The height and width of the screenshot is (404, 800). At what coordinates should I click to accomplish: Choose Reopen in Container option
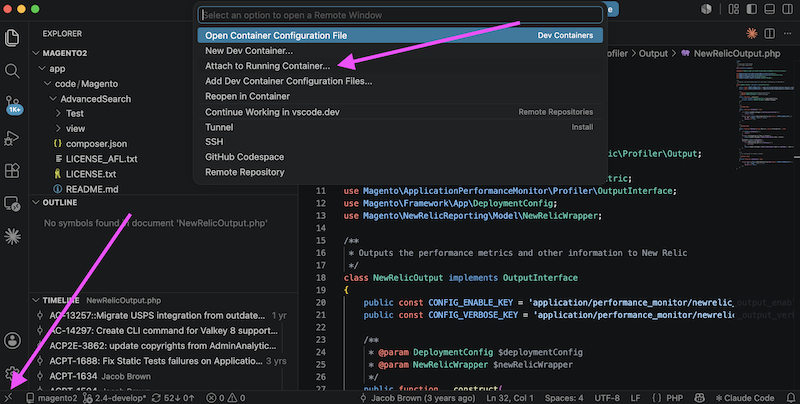(400, 96)
